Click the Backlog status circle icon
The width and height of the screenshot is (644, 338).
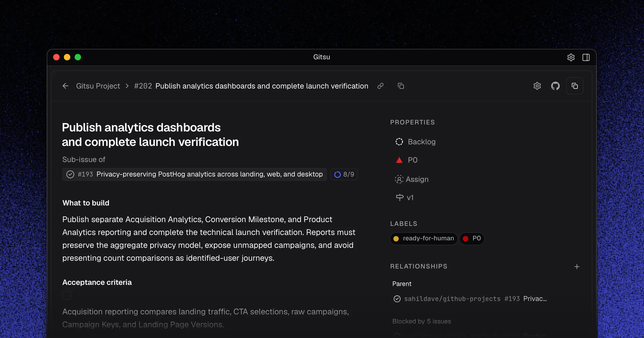pos(399,142)
